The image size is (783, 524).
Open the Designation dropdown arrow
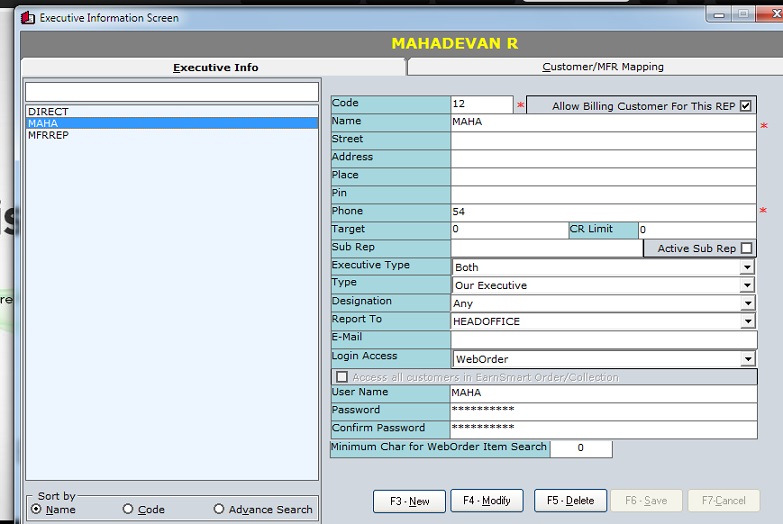748,303
